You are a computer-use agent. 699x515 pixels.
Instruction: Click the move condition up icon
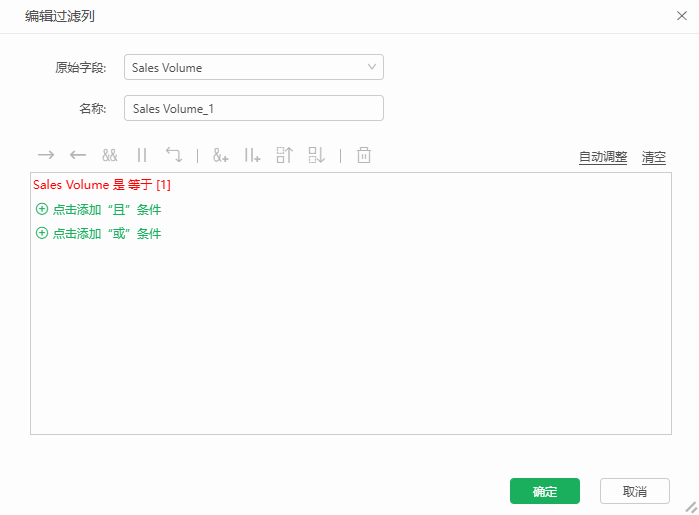click(284, 155)
